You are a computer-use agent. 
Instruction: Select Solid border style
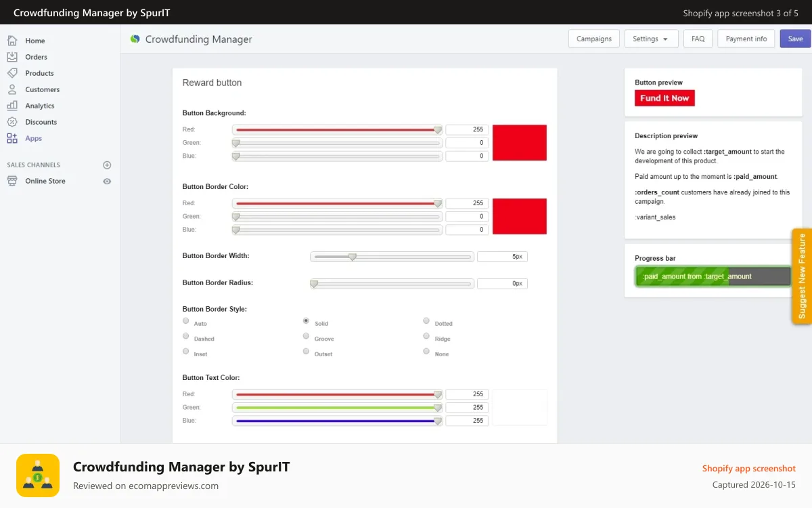(307, 321)
